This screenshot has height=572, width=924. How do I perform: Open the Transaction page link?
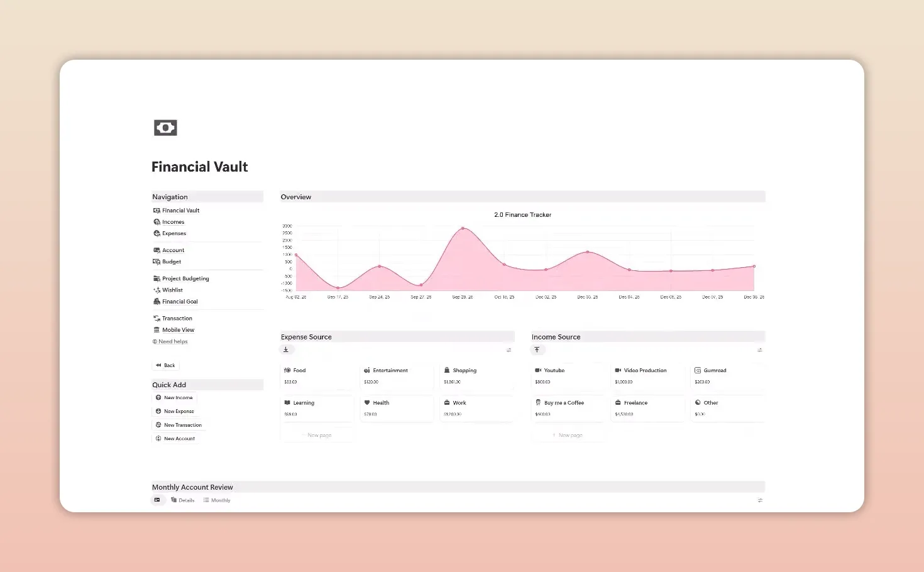pyautogui.click(x=173, y=319)
